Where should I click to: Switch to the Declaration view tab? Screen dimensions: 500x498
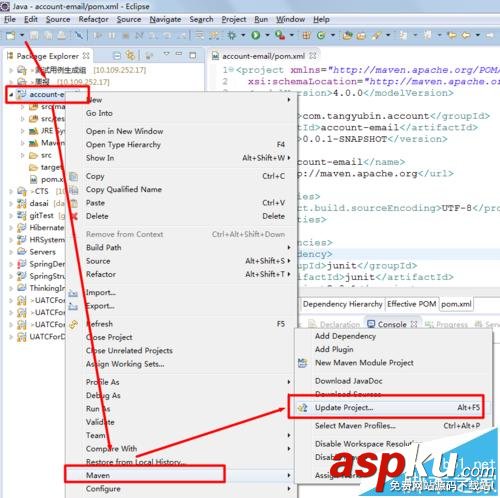[334, 324]
